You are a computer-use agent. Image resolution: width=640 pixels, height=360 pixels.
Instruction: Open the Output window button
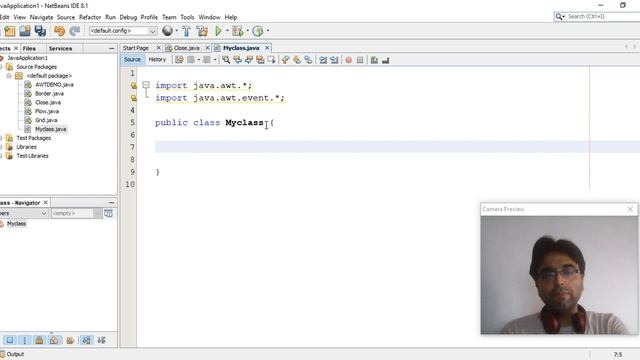point(13,354)
